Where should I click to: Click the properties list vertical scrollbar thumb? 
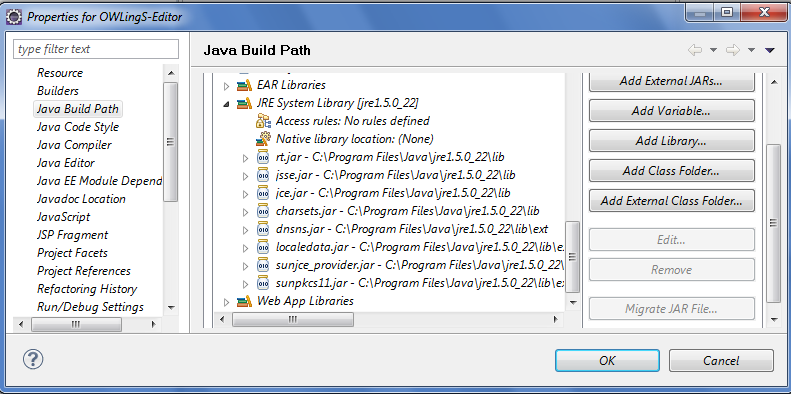[171, 142]
